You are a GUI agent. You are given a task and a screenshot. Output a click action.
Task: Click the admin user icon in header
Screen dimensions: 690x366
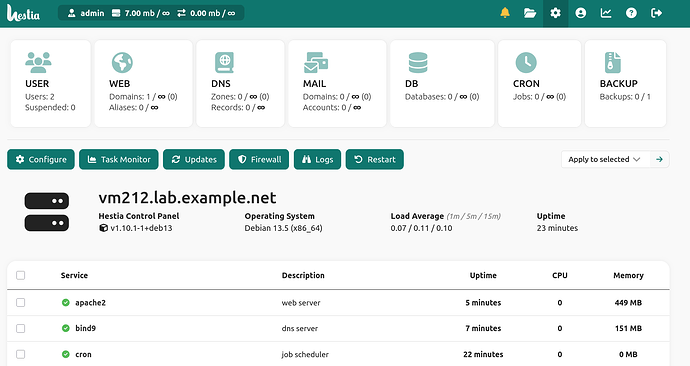[x=71, y=13]
